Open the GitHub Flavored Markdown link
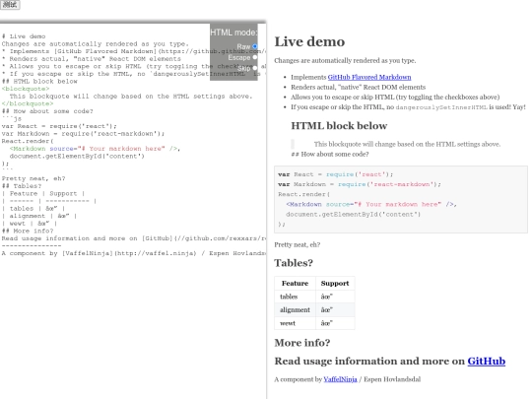The width and height of the screenshot is (532, 399). tap(369, 77)
